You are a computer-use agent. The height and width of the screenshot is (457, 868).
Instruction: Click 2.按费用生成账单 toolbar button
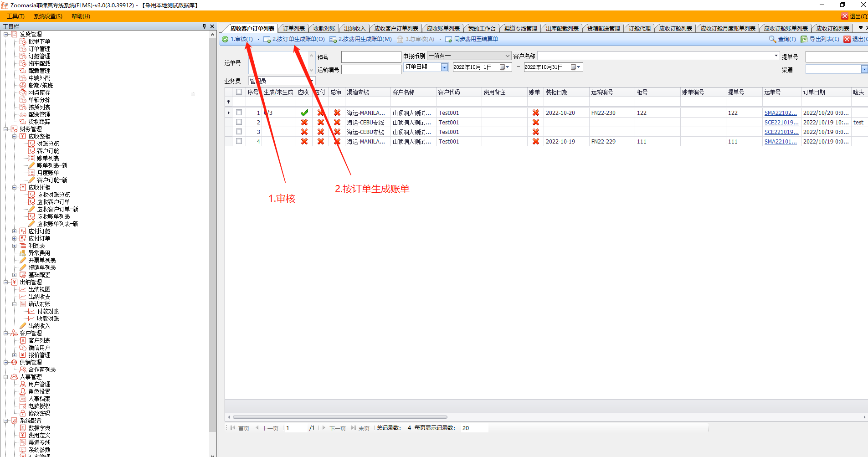pyautogui.click(x=360, y=39)
